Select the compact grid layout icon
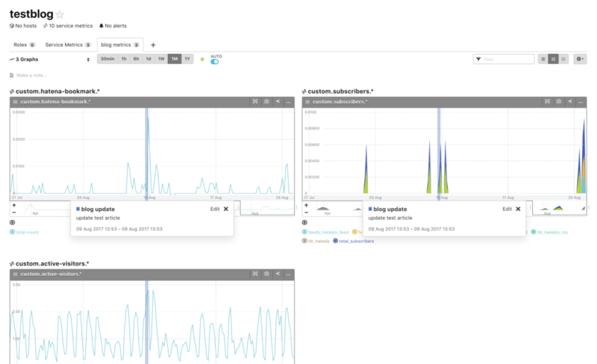The width and height of the screenshot is (597, 364). [x=563, y=59]
